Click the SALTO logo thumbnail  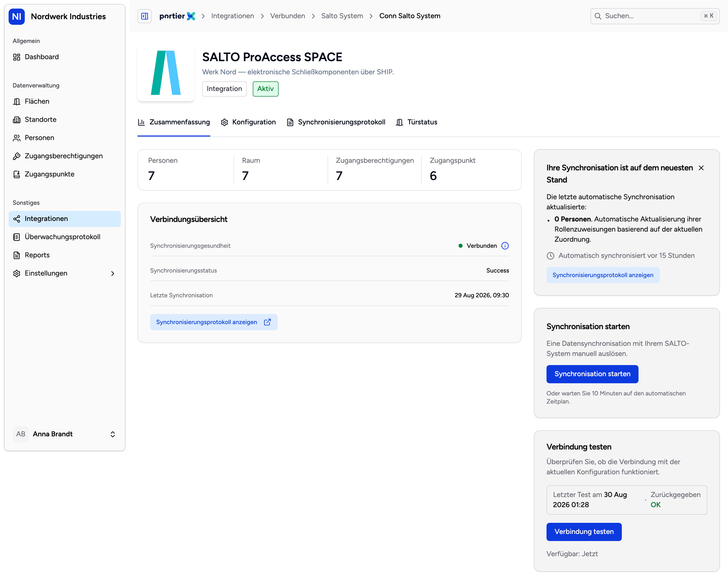pos(166,73)
